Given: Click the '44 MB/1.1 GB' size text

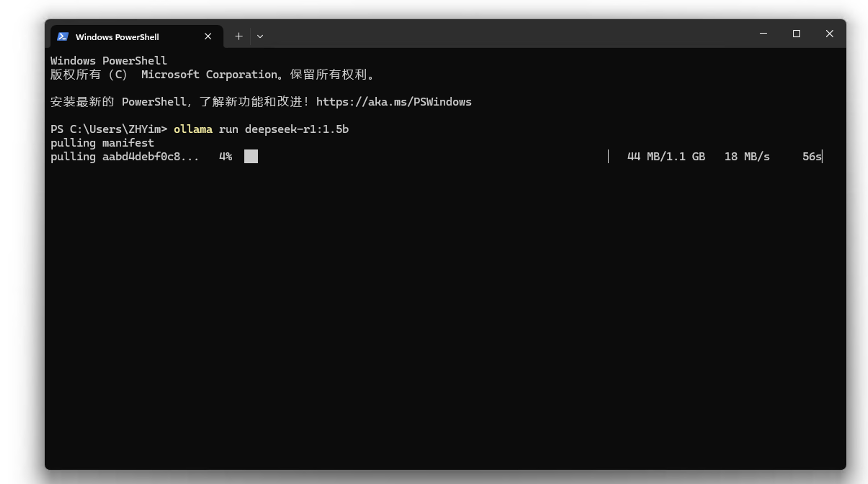Looking at the screenshot, I should click(666, 157).
